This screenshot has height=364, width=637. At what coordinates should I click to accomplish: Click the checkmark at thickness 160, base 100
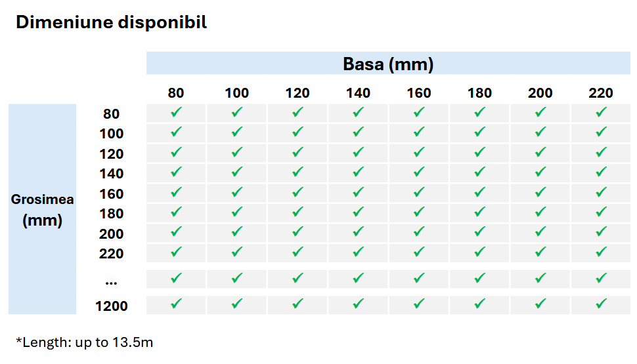click(237, 193)
